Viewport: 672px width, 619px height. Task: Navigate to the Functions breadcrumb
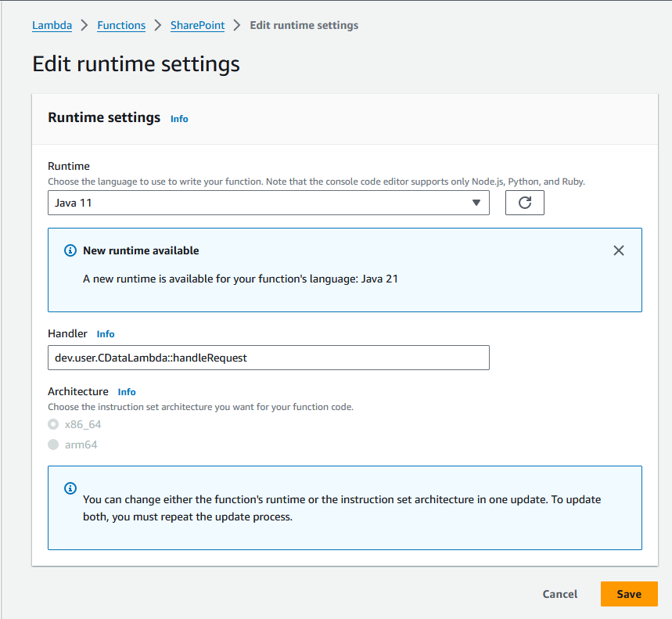tap(121, 25)
